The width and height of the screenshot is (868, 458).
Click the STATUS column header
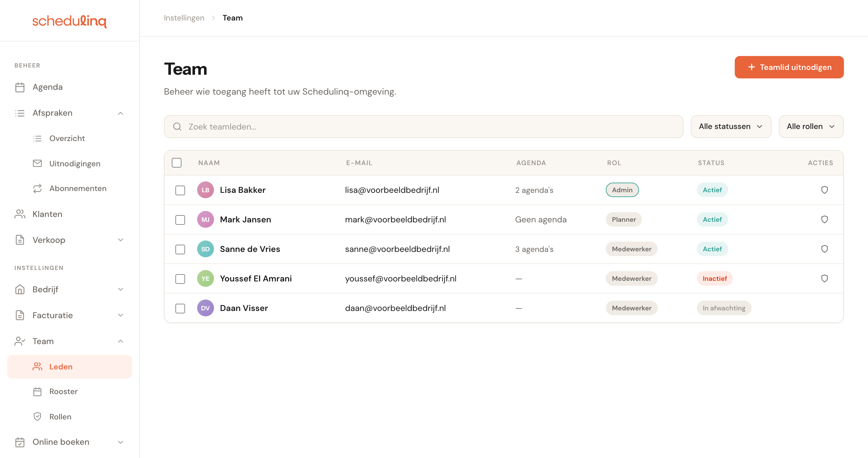click(x=711, y=163)
